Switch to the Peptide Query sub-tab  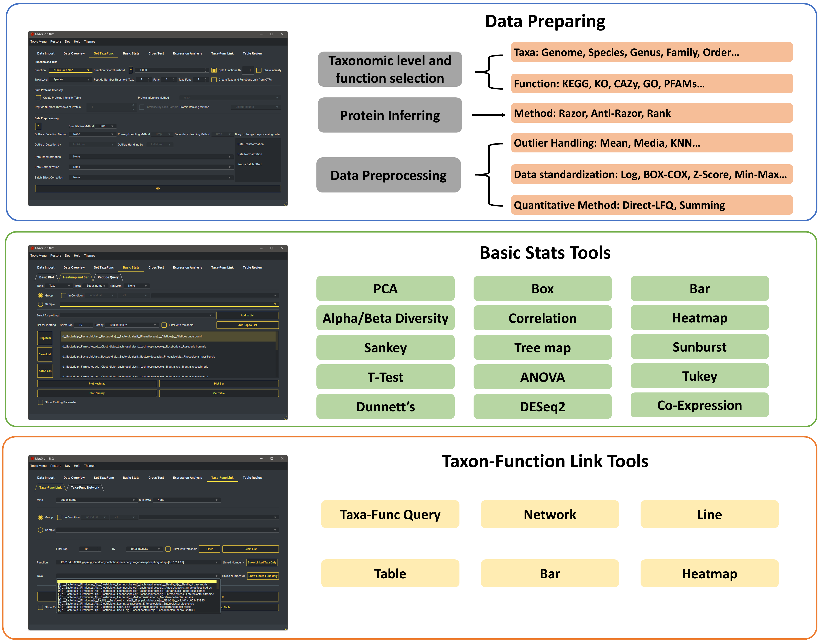(108, 277)
